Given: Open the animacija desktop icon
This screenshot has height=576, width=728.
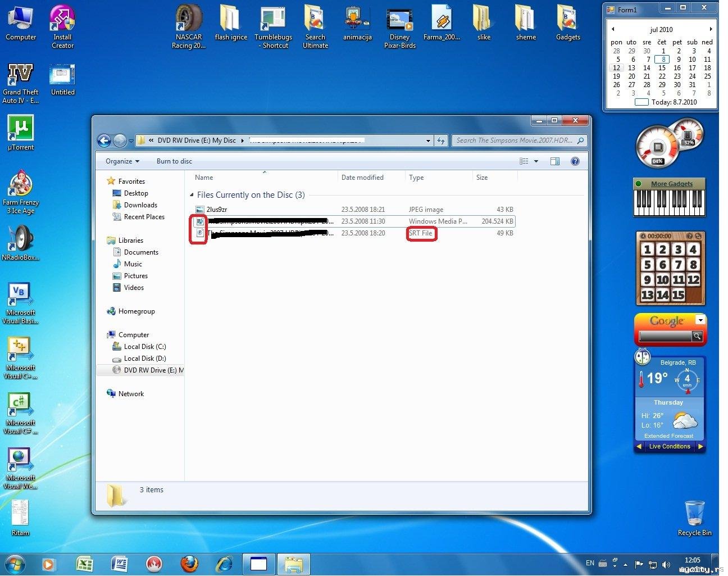Looking at the screenshot, I should tap(357, 24).
